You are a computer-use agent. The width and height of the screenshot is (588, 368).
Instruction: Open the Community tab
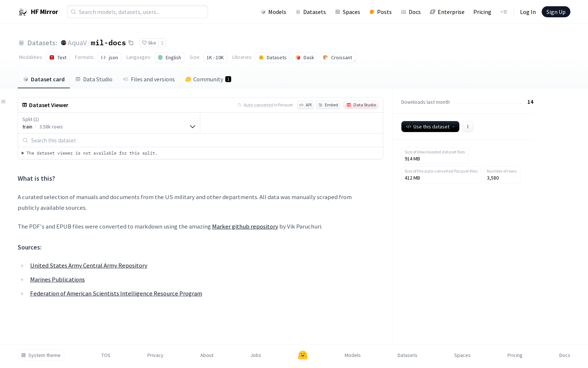click(208, 79)
